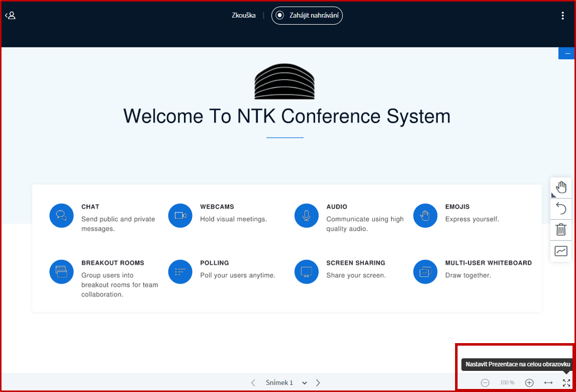This screenshot has width=576, height=392.
Task: Open the Snímek 1 slide dropdown
Action: (286, 383)
